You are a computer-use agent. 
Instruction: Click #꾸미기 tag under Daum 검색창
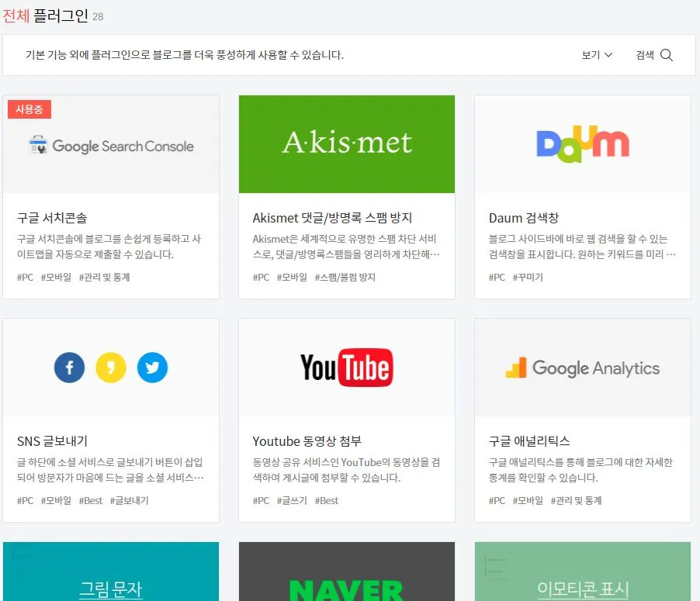pos(528,277)
